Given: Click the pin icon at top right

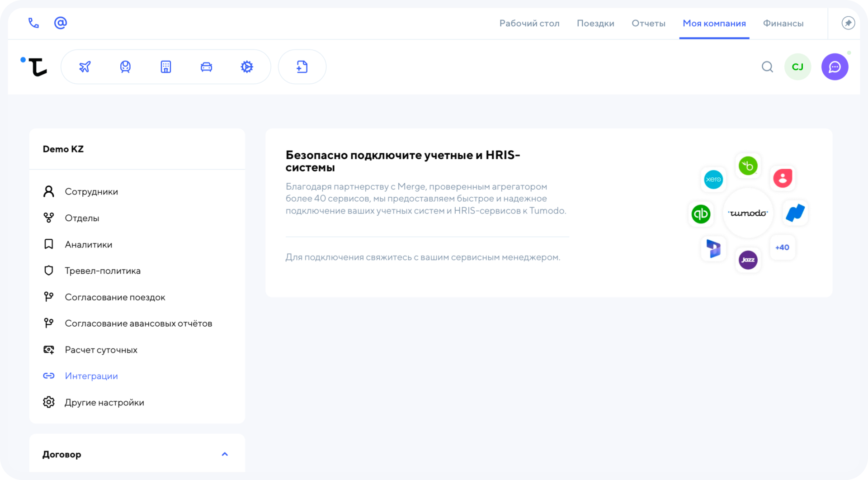Looking at the screenshot, I should coord(848,23).
